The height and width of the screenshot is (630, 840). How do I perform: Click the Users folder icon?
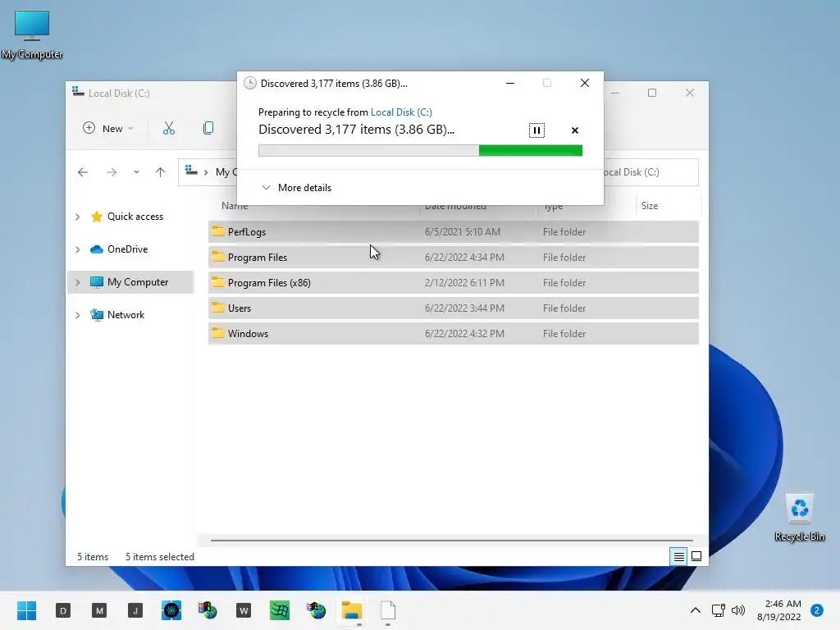tap(217, 307)
